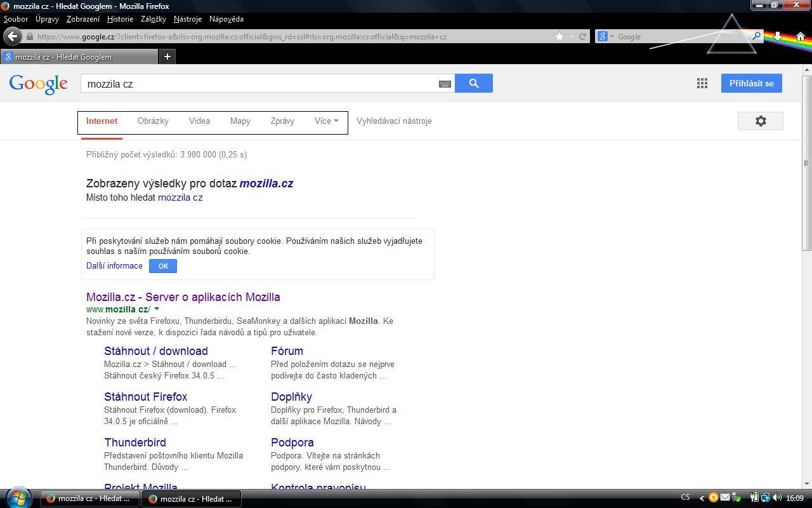Open the Google apps grid icon

702,83
